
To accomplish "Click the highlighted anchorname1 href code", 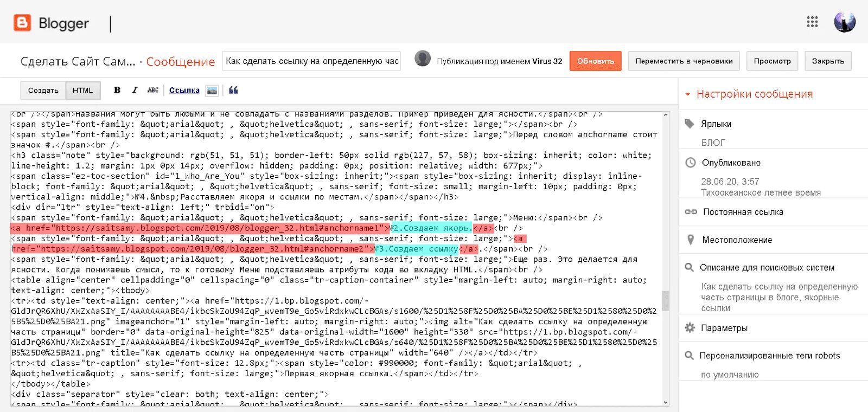I will pyautogui.click(x=200, y=228).
